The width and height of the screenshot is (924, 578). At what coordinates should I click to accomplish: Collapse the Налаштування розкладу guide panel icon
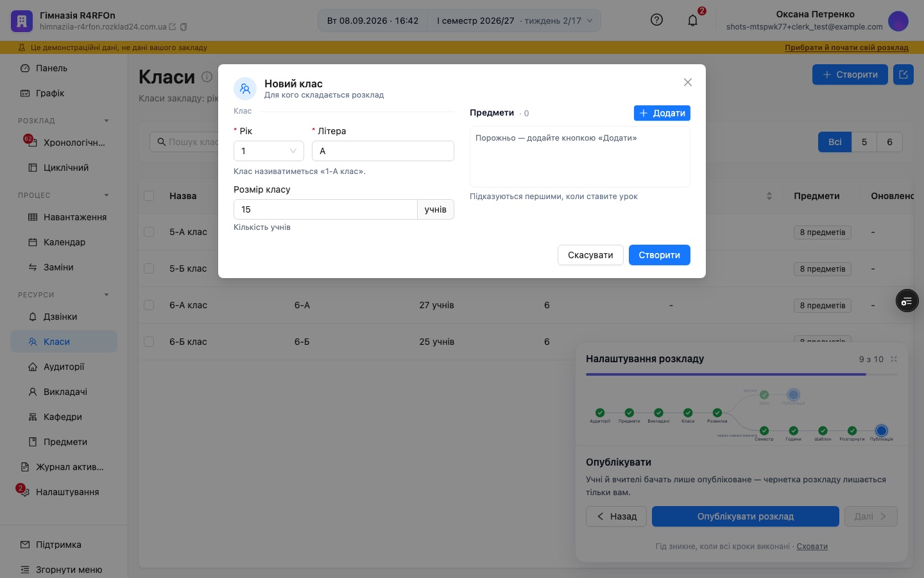894,359
